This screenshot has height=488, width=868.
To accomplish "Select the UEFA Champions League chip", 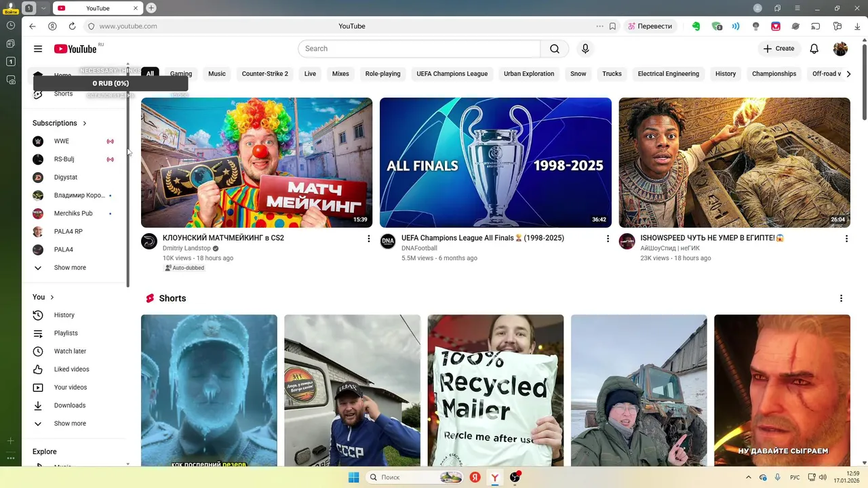I will (x=452, y=74).
